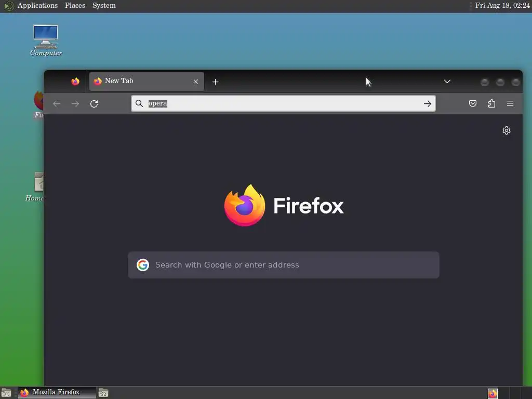Click the Firefox View pinned icon

coord(75,82)
